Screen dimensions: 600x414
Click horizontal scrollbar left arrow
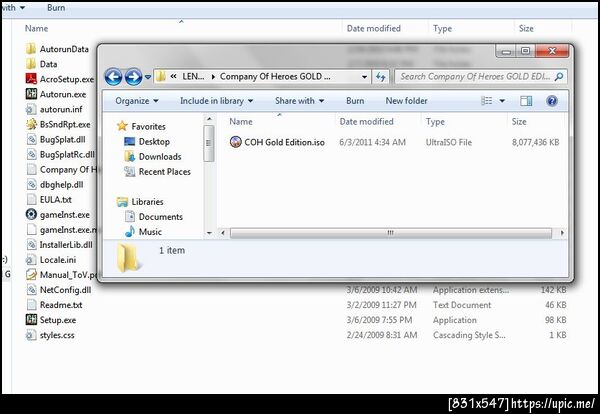(x=223, y=233)
